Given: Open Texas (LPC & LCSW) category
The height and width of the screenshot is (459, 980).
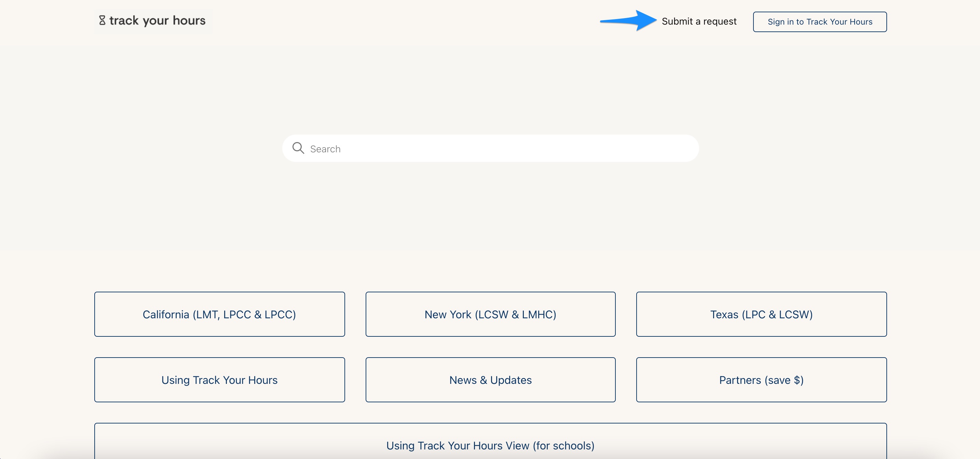Looking at the screenshot, I should point(761,314).
